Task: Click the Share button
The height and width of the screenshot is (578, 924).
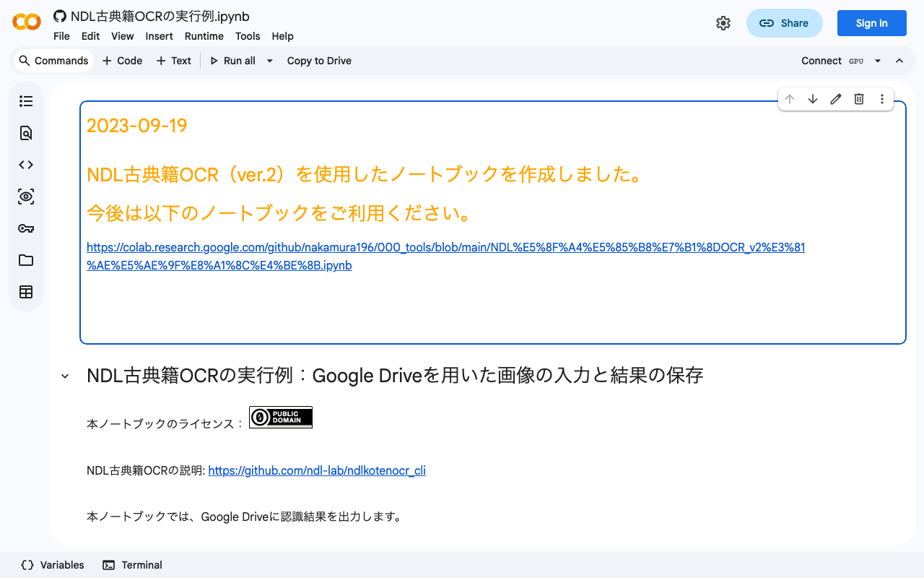Action: (785, 22)
